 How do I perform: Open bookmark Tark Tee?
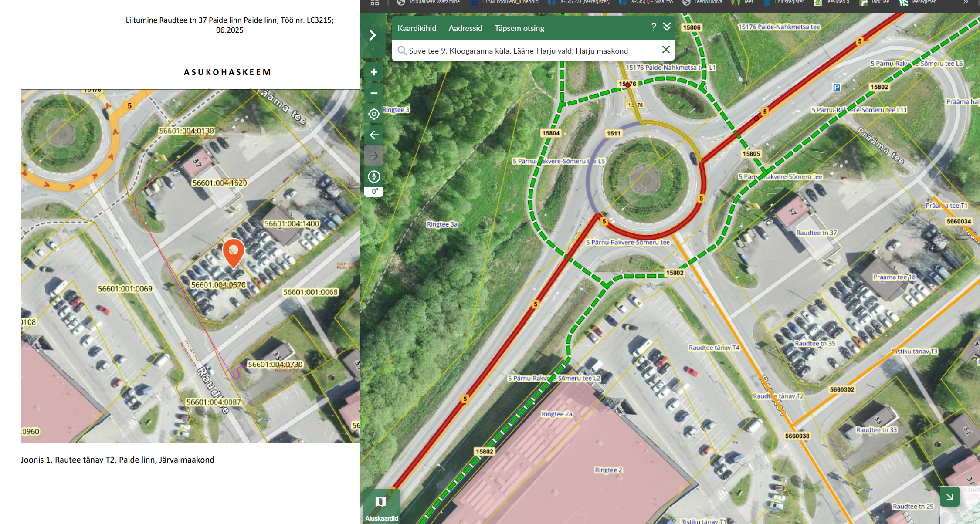tap(875, 2)
